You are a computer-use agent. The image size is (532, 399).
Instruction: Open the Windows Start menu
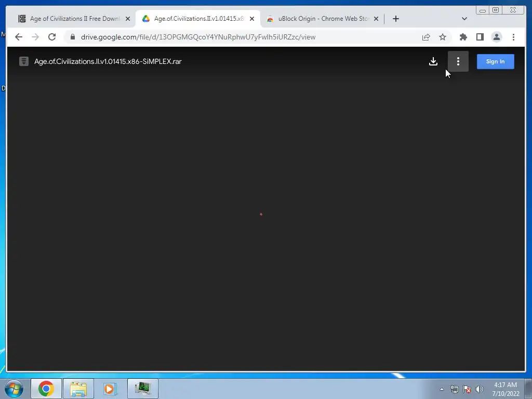coord(14,389)
